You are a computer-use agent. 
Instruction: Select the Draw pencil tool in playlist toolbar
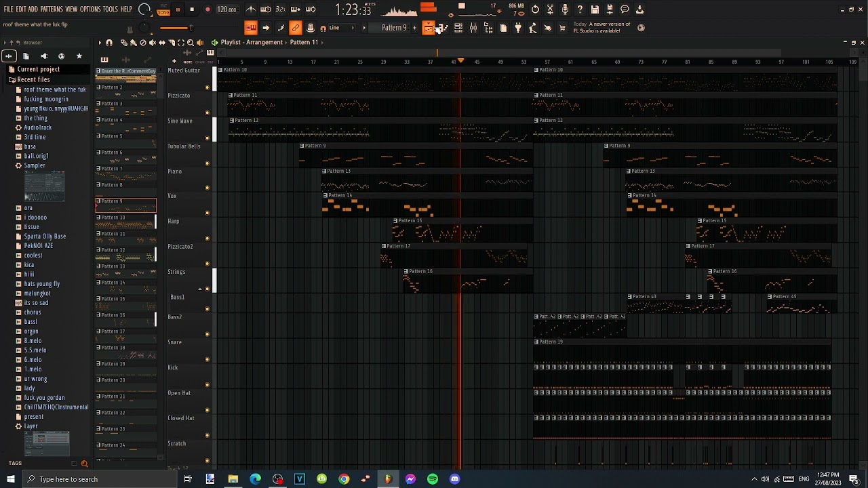[124, 42]
